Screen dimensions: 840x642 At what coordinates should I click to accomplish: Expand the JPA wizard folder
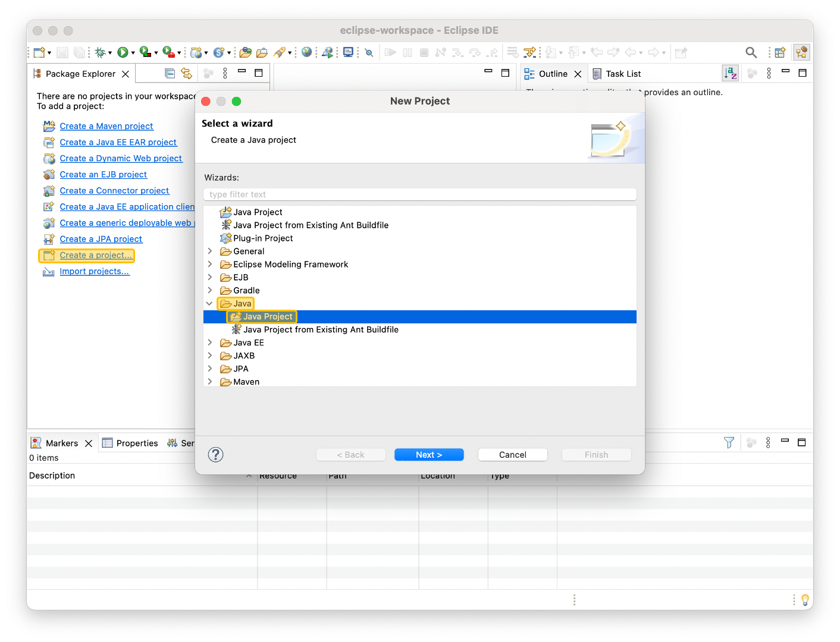[209, 369]
